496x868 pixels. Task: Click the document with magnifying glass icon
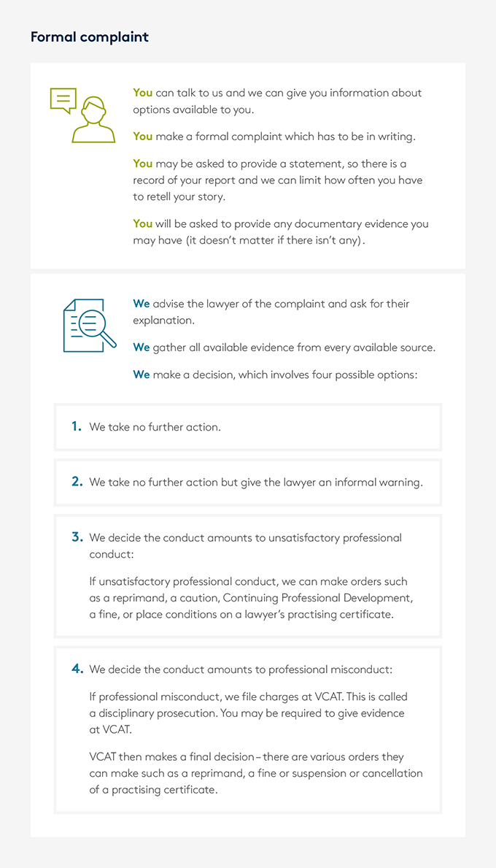click(90, 326)
